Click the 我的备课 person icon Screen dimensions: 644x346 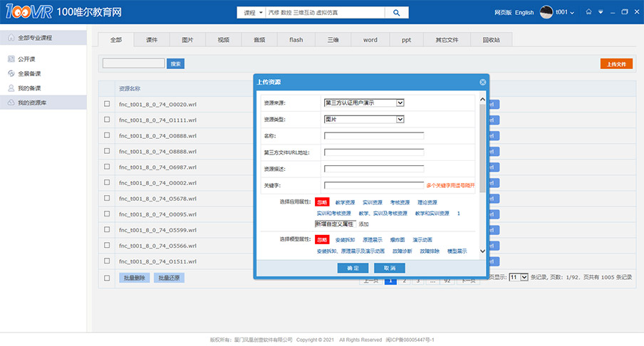11,88
